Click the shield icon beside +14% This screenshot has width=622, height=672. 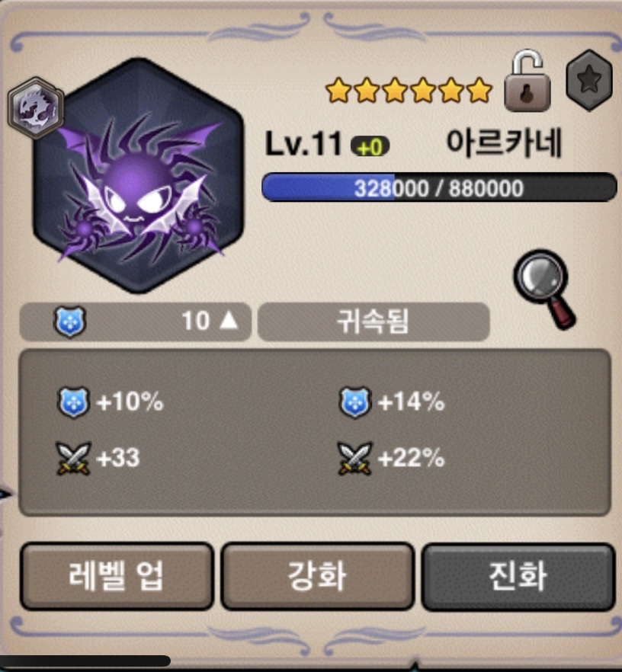click(354, 402)
